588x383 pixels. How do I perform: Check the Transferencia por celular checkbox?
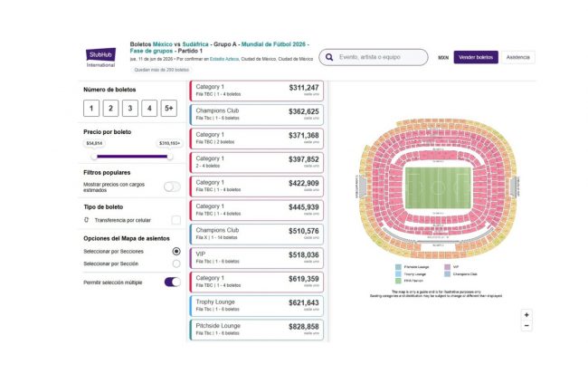175,219
